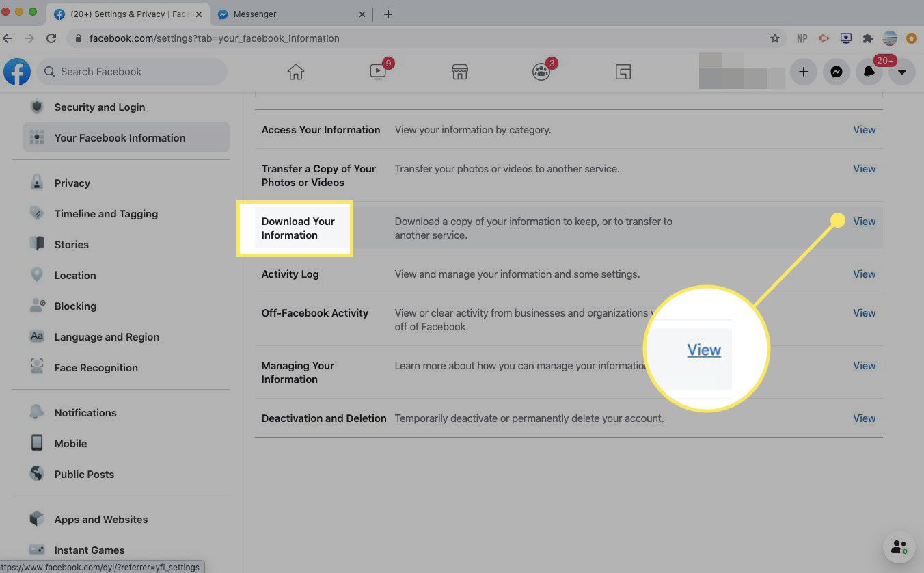Click the Apps and Websites cube icon
This screenshot has width=924, height=573.
[37, 519]
